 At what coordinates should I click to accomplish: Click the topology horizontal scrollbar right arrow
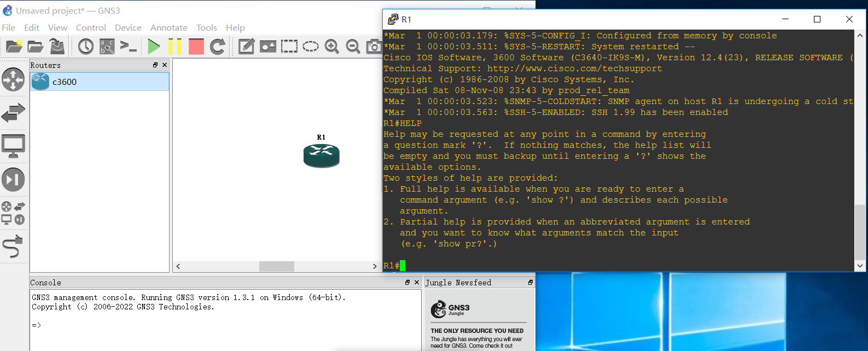click(x=375, y=266)
